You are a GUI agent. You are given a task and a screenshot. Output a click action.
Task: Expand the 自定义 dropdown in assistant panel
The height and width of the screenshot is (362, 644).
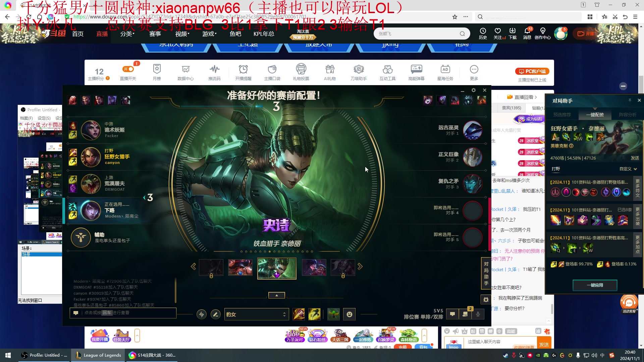[x=628, y=169]
